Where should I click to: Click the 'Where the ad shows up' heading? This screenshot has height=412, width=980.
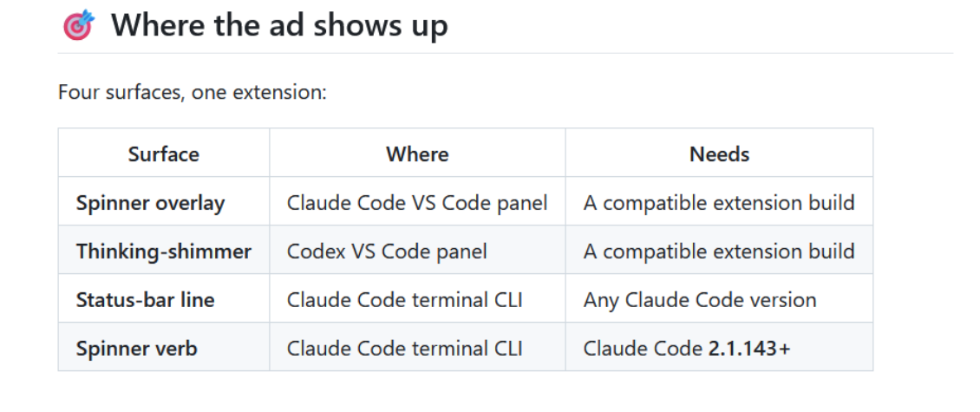(x=279, y=26)
